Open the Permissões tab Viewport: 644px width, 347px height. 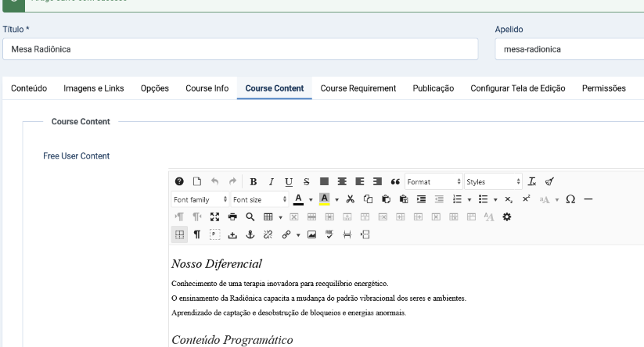(603, 88)
